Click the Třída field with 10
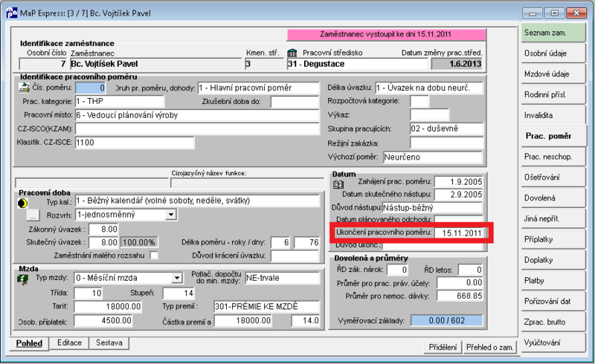Image resolution: width=595 pixels, height=364 pixels. [88, 293]
